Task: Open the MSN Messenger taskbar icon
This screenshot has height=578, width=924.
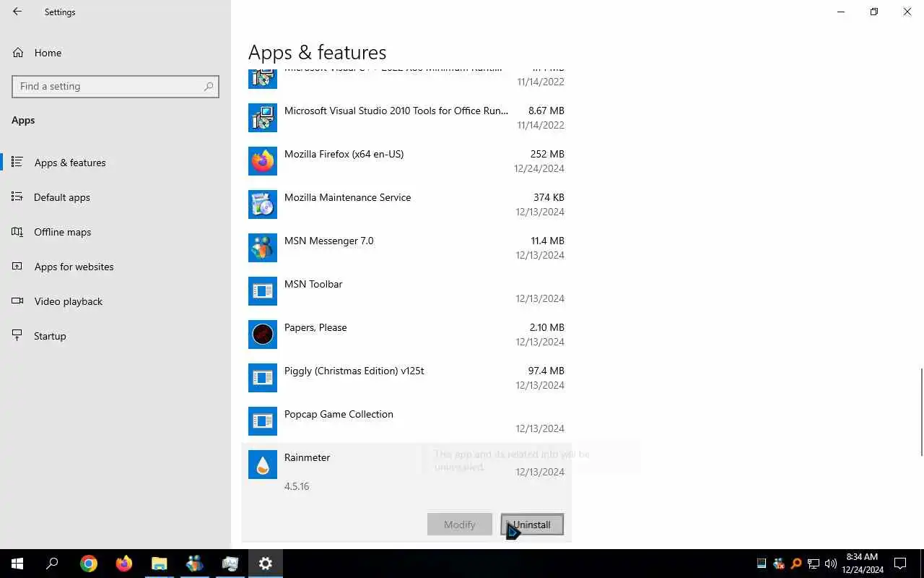Action: pyautogui.click(x=195, y=564)
